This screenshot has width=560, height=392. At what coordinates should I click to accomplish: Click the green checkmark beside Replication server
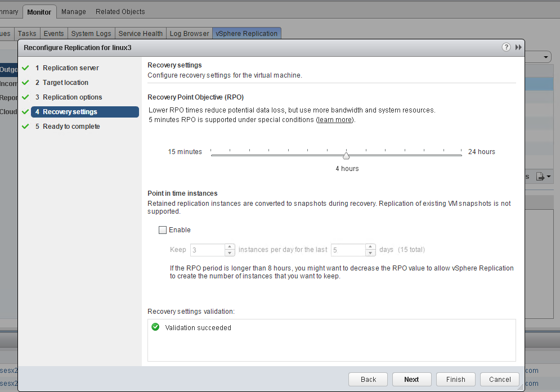[25, 68]
